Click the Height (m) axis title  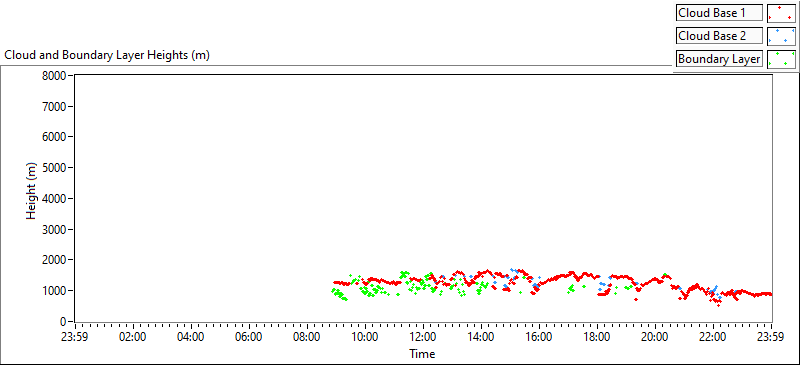tap(32, 199)
